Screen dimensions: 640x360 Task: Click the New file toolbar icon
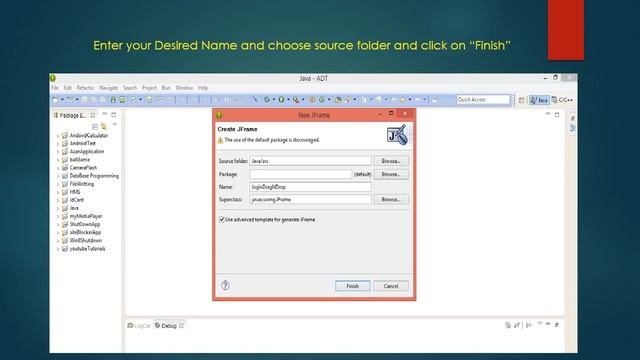click(55, 100)
